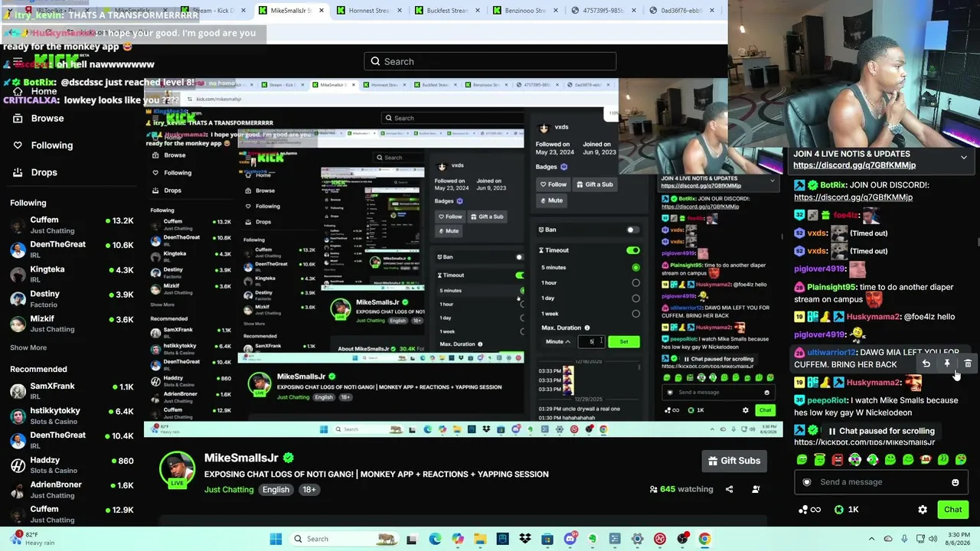This screenshot has height=551, width=980.
Task: Open BotRix's discord link in chat
Action: (853, 197)
